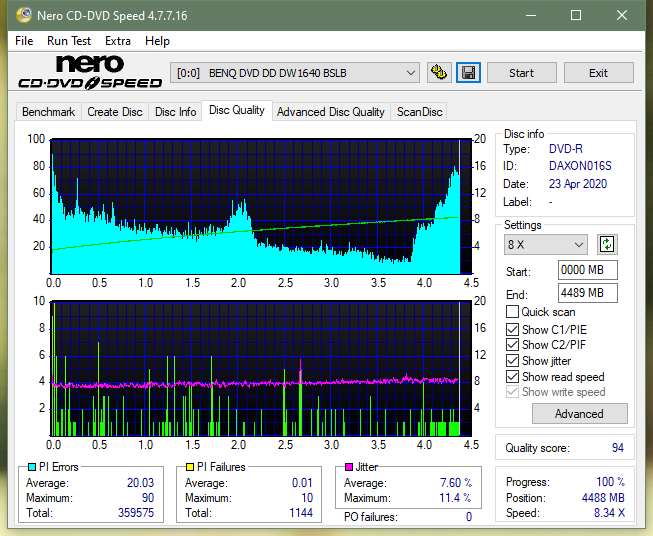Toggle Show jitter checkbox
The height and width of the screenshot is (536, 653).
point(512,361)
